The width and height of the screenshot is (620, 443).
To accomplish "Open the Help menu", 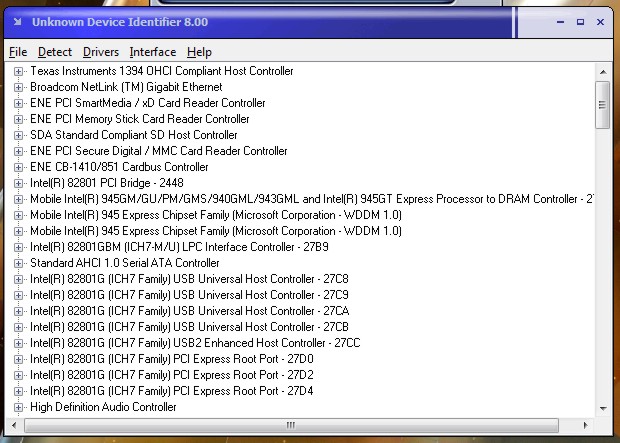I will pyautogui.click(x=199, y=52).
